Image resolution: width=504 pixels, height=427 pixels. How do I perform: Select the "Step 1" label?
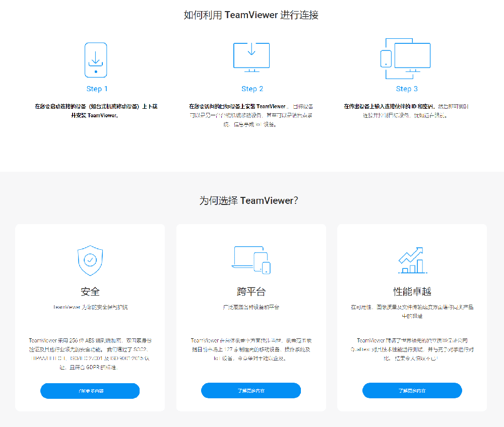coord(97,89)
